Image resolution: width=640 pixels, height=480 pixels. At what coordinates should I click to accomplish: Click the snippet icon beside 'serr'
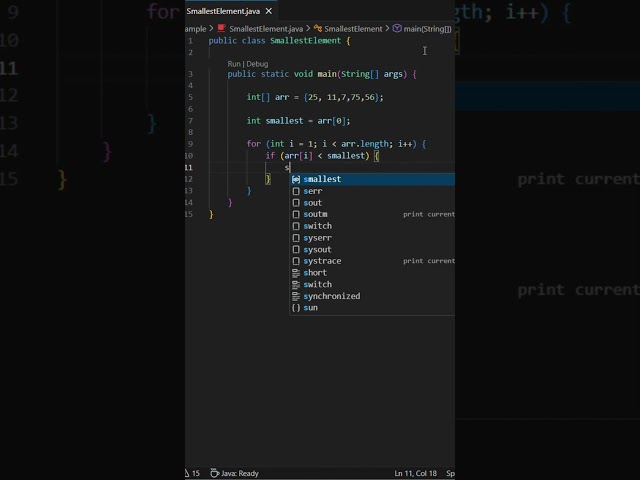296,191
